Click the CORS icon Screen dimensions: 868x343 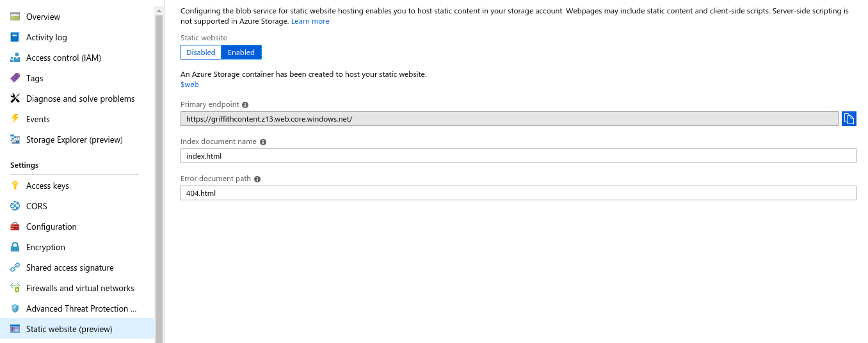point(15,206)
